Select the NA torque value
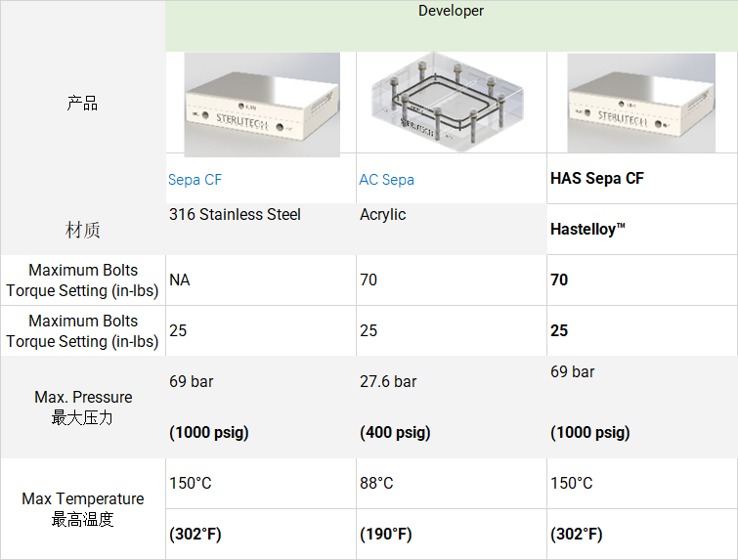Image resolution: width=738 pixels, height=560 pixels. click(x=179, y=280)
